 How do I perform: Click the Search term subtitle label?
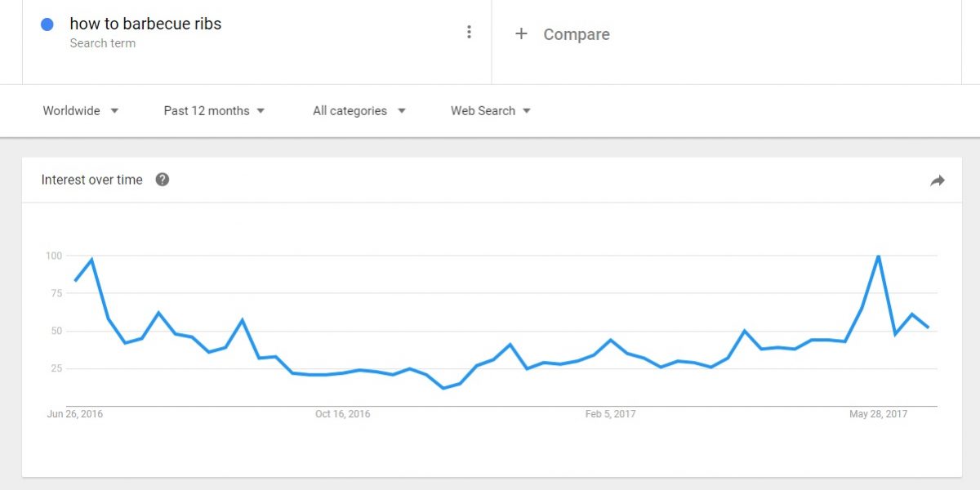click(103, 43)
